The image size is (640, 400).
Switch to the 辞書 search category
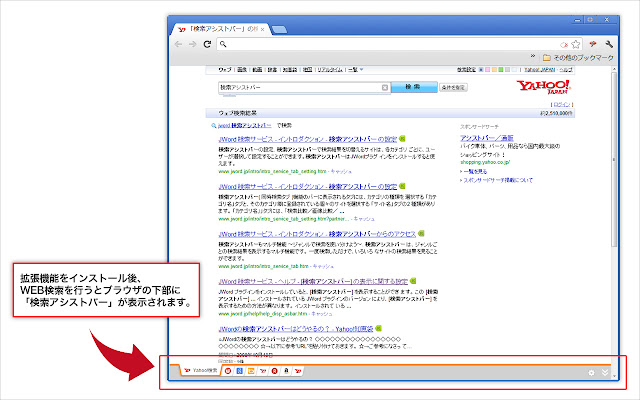(x=272, y=70)
